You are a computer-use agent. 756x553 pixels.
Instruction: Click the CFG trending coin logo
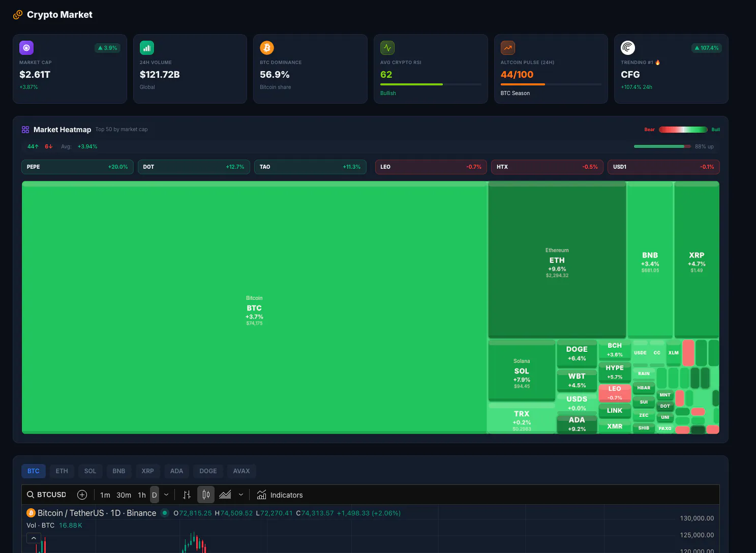click(x=628, y=48)
